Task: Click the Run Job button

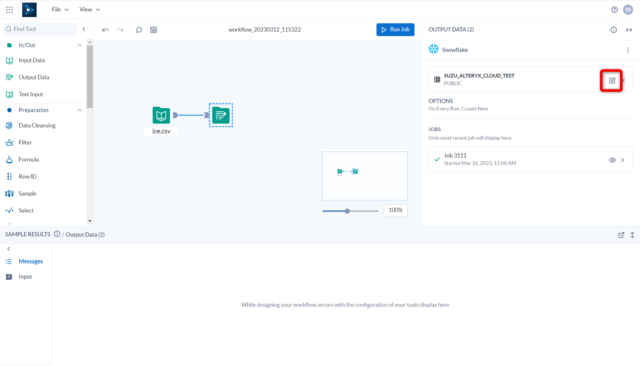Action: (395, 29)
